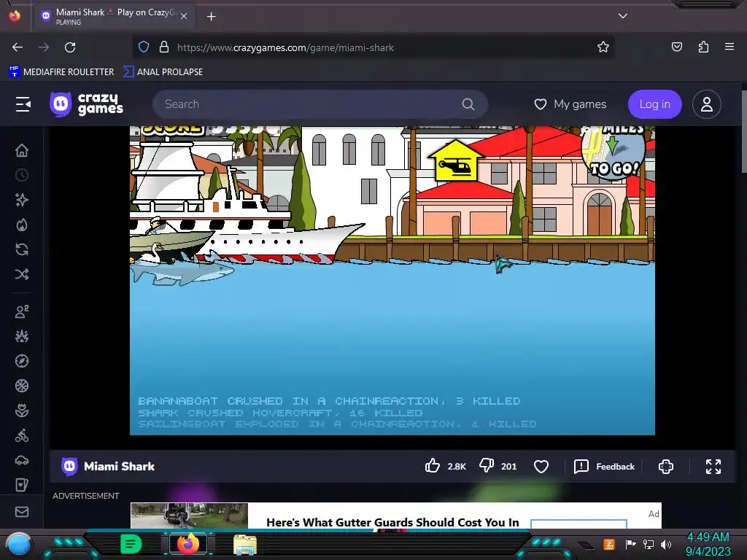Click the helicopter arrow sign in game
Image resolution: width=747 pixels, height=560 pixels.
pos(455,160)
